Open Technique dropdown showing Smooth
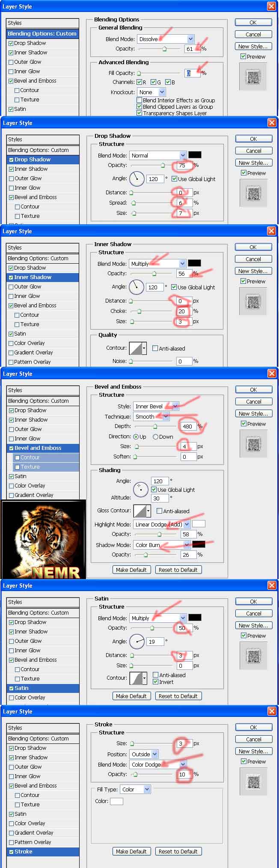This screenshot has width=279, height=868. (x=151, y=416)
